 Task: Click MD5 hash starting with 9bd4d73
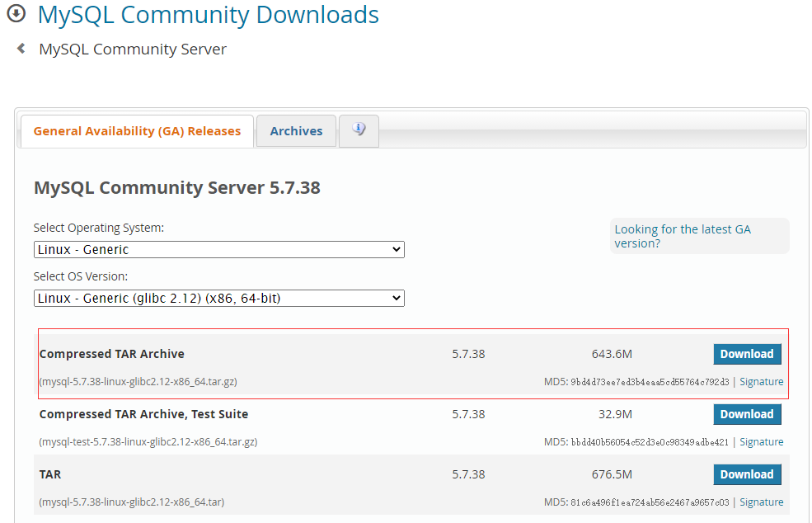(650, 382)
